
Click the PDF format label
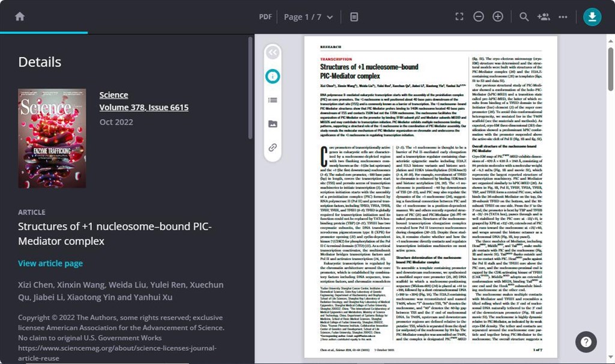265,17
